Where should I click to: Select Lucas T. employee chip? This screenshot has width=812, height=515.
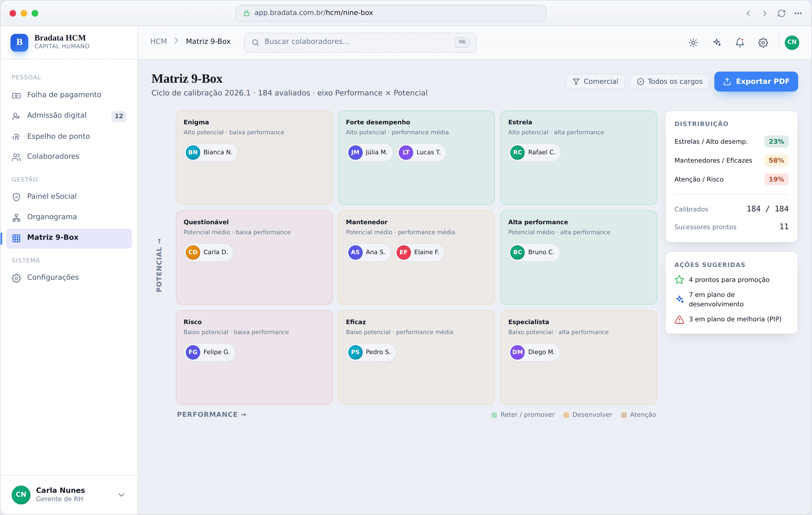point(422,153)
